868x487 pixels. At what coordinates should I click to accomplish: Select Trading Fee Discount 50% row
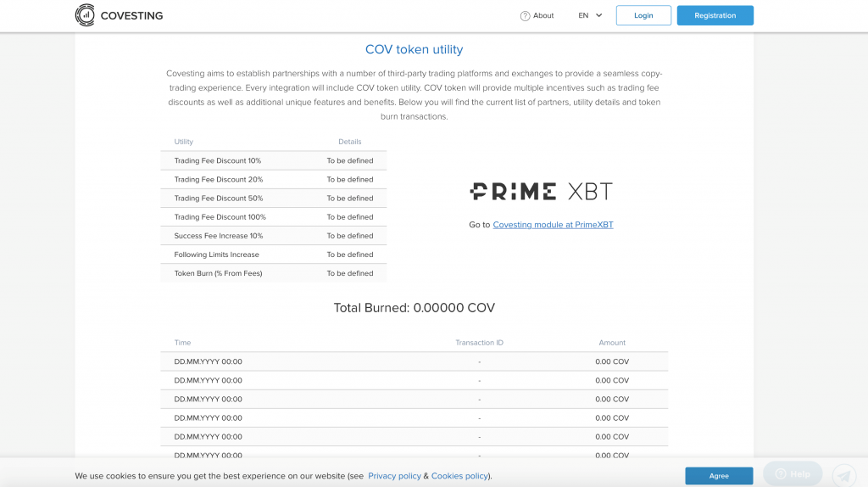click(x=274, y=199)
